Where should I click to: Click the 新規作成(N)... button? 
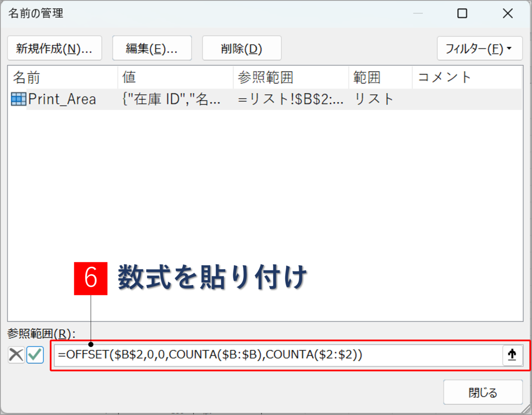click(x=54, y=48)
